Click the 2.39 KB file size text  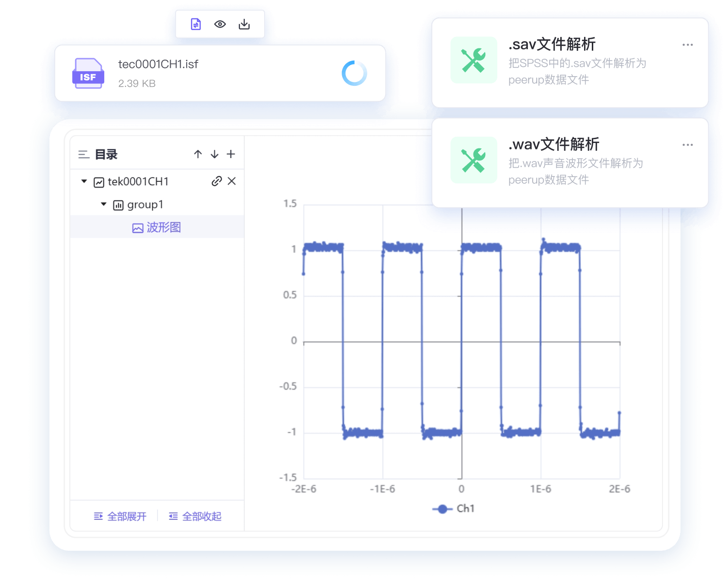tap(137, 83)
